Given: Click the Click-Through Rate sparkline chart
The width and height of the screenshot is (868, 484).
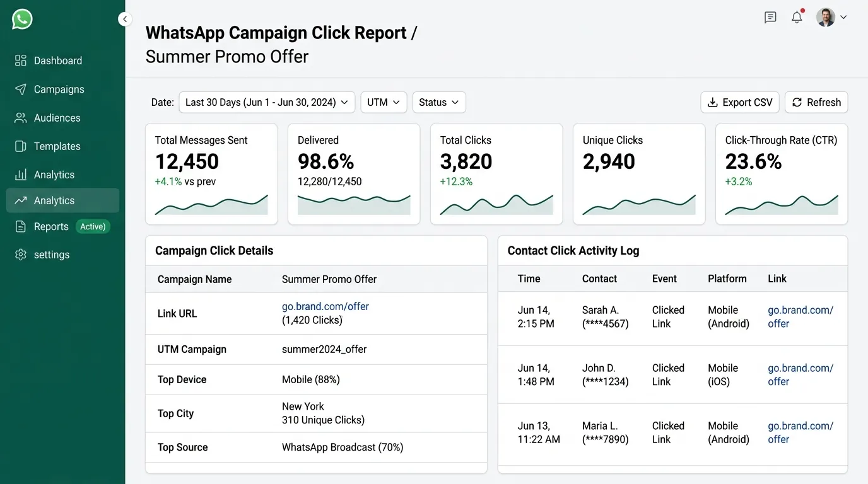Looking at the screenshot, I should tap(782, 205).
